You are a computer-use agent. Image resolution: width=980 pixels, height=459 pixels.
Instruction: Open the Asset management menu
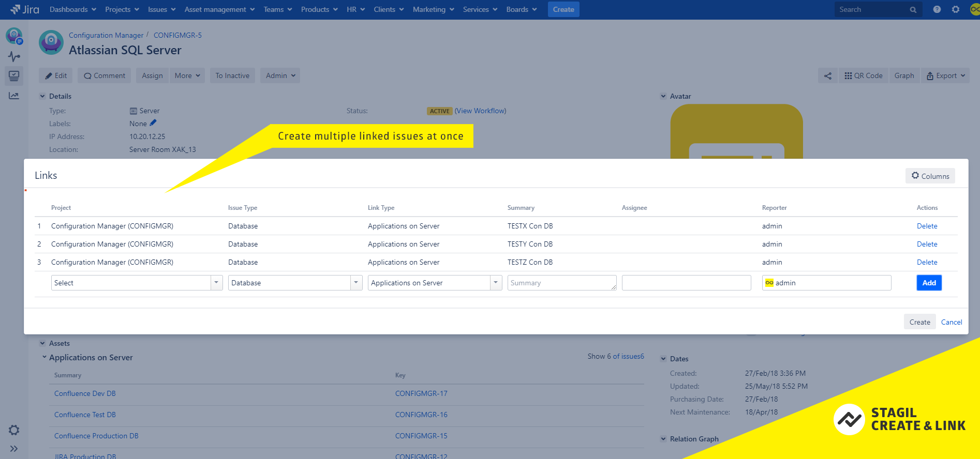coord(219,9)
